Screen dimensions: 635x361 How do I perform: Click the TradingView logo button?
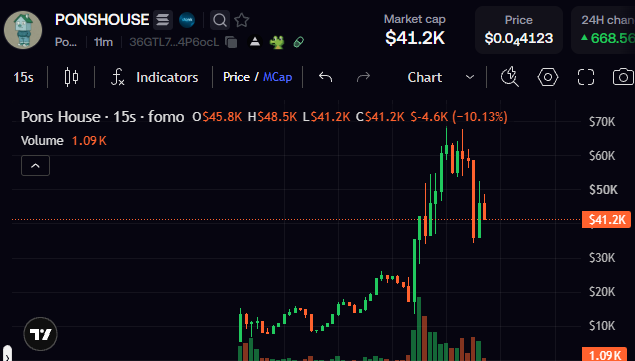[x=40, y=334]
